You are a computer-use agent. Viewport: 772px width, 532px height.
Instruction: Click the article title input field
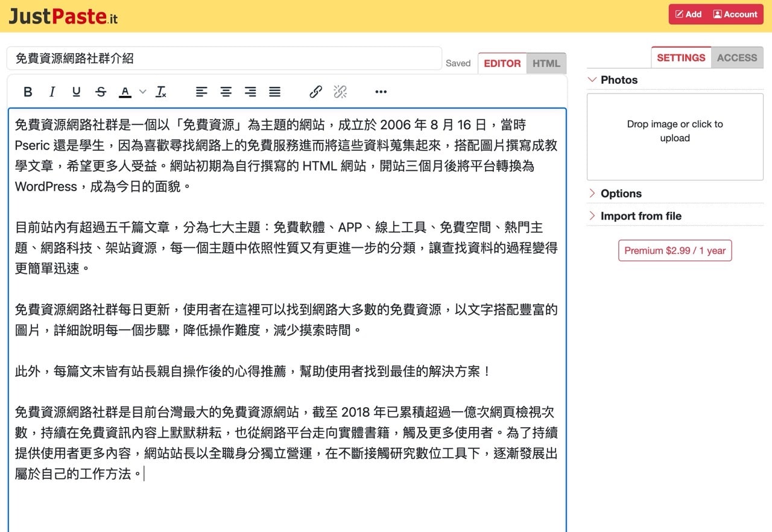(224, 59)
